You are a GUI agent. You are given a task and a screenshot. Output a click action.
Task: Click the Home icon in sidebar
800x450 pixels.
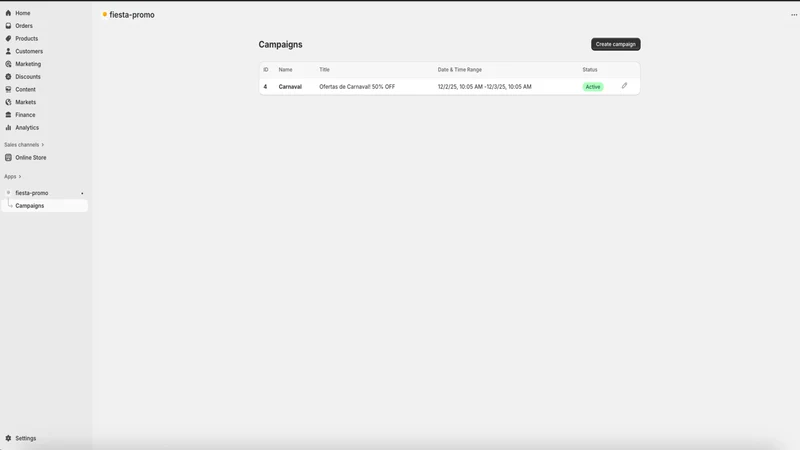pyautogui.click(x=8, y=13)
